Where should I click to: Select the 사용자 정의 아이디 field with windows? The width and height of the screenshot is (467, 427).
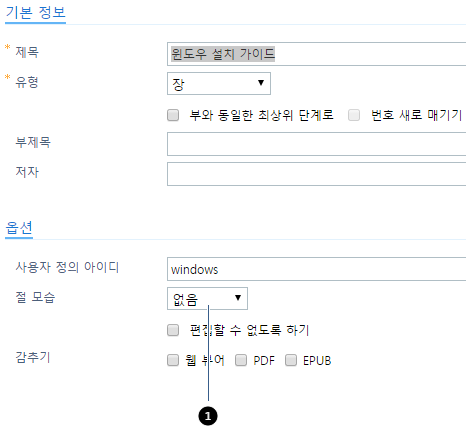(x=316, y=269)
